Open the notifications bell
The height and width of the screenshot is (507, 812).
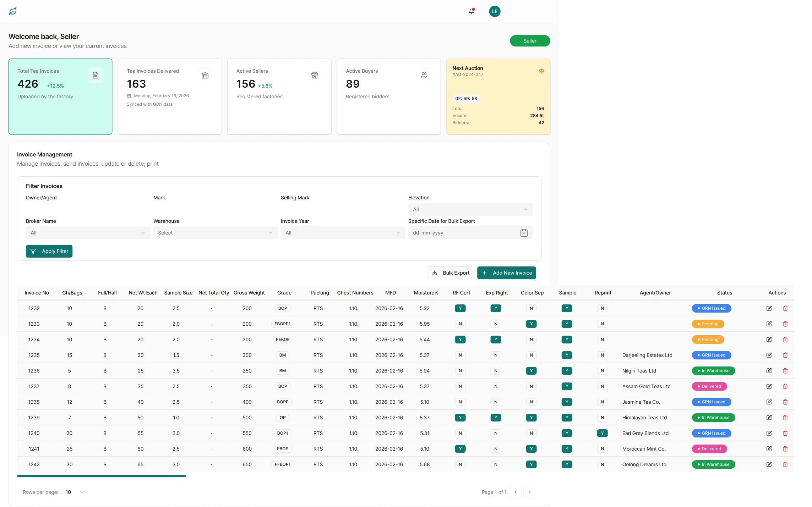(472, 11)
